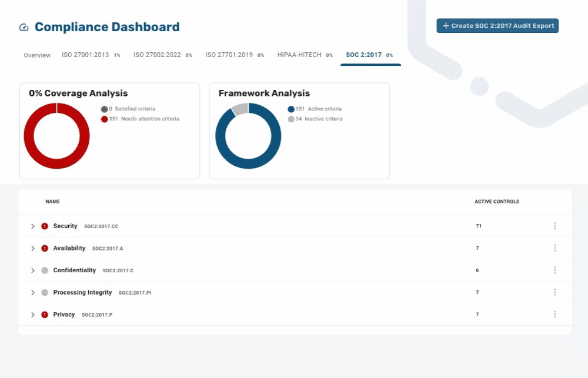Viewport: 588px width, 378px height.
Task: Switch to the Overview tab
Action: (x=37, y=55)
